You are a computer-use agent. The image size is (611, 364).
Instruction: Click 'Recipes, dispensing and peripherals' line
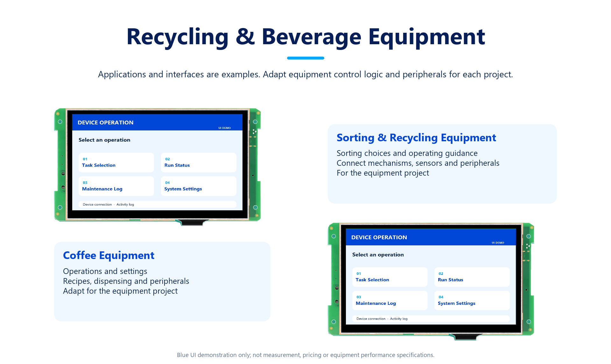coord(126,281)
